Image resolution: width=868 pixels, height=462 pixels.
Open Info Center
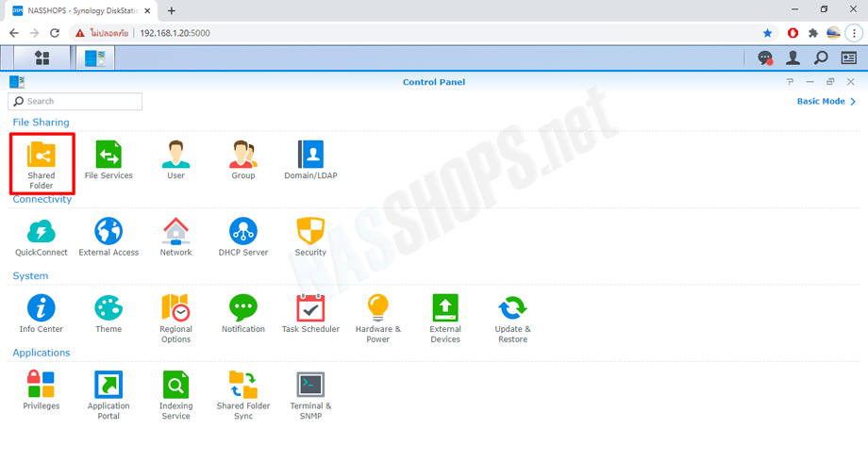point(42,314)
